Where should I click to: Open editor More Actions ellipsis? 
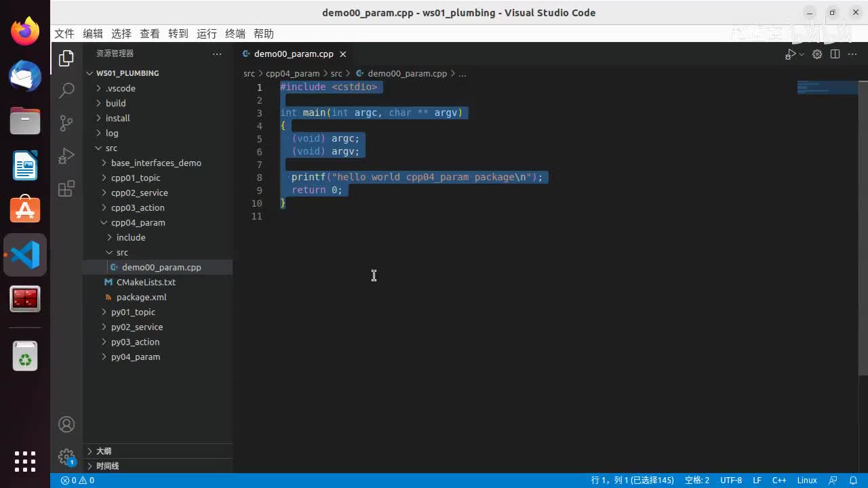point(852,54)
